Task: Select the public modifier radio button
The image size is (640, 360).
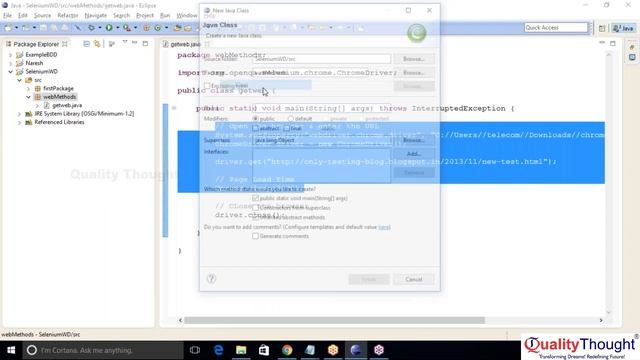Action: pyautogui.click(x=256, y=119)
